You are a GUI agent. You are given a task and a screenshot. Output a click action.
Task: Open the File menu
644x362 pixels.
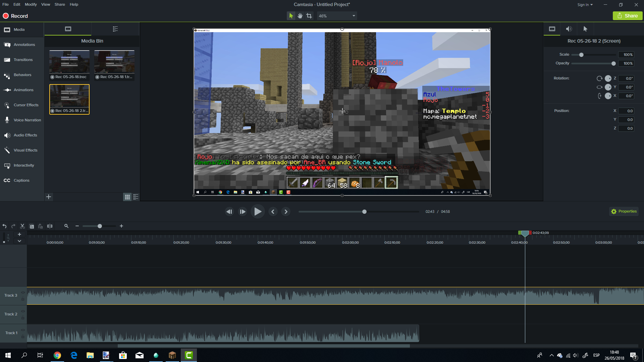coord(5,4)
